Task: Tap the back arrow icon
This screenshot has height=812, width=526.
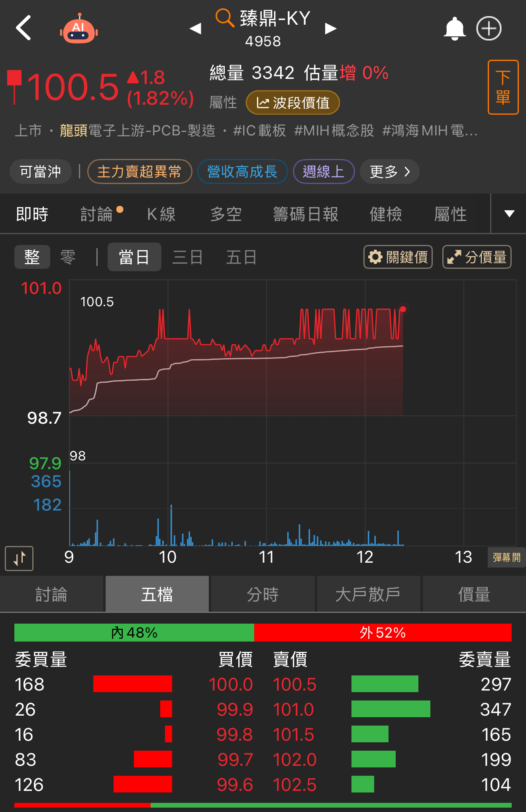Action: pos(24,28)
